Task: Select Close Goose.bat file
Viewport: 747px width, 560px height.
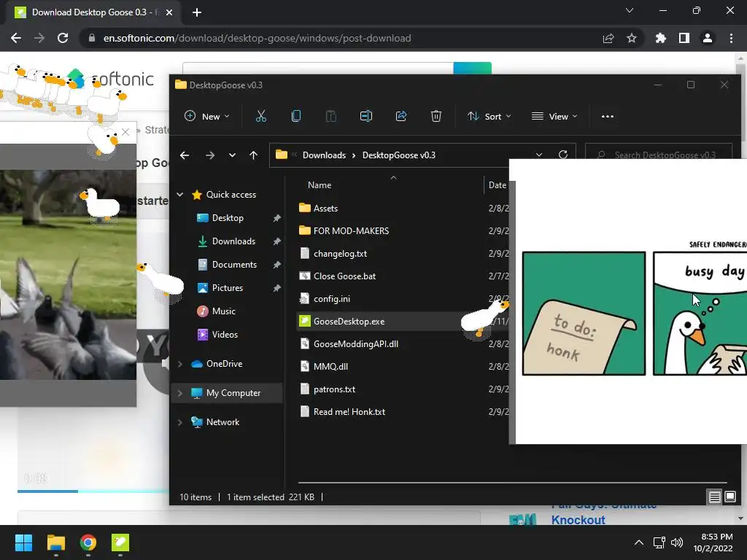Action: click(344, 276)
